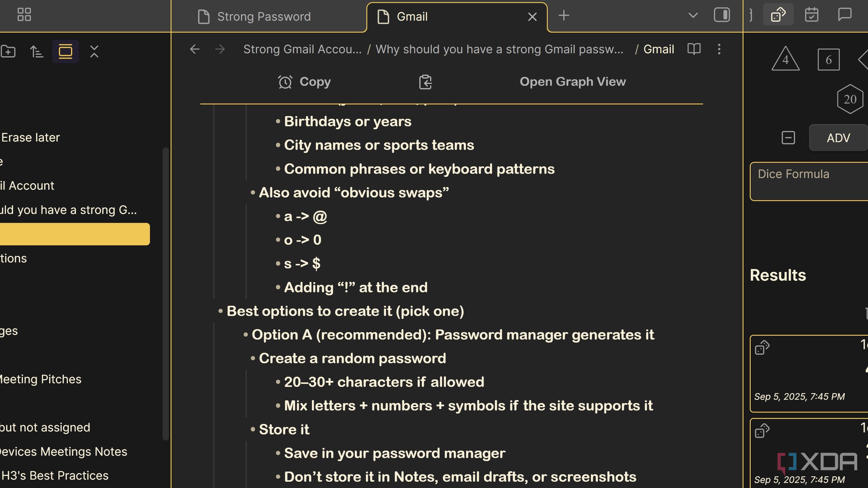Roll the d20 hexagon die
The image size is (868, 488).
(x=850, y=99)
